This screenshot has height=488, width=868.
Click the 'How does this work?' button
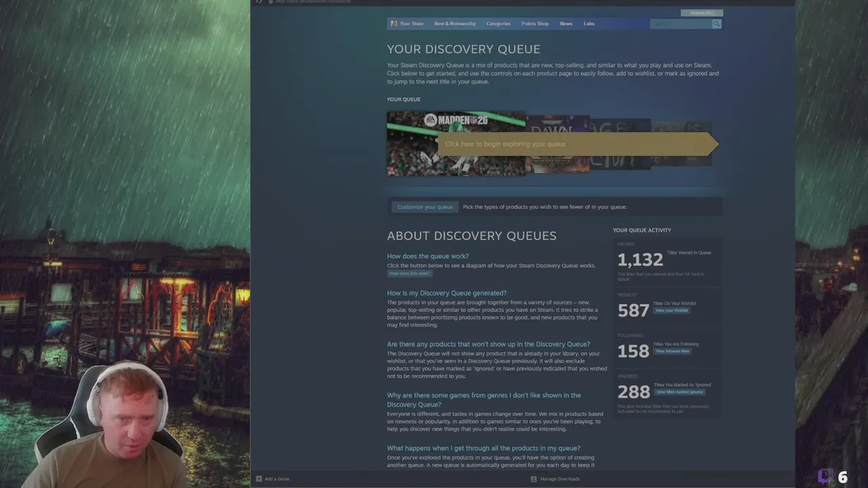(410, 273)
